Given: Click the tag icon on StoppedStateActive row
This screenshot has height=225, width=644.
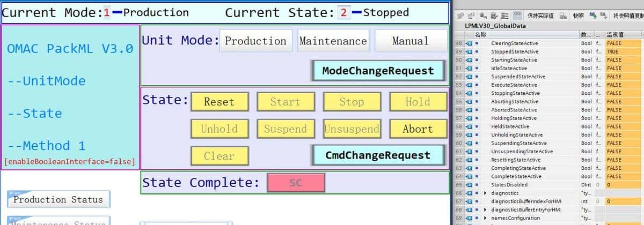Looking at the screenshot, I should click(469, 51).
